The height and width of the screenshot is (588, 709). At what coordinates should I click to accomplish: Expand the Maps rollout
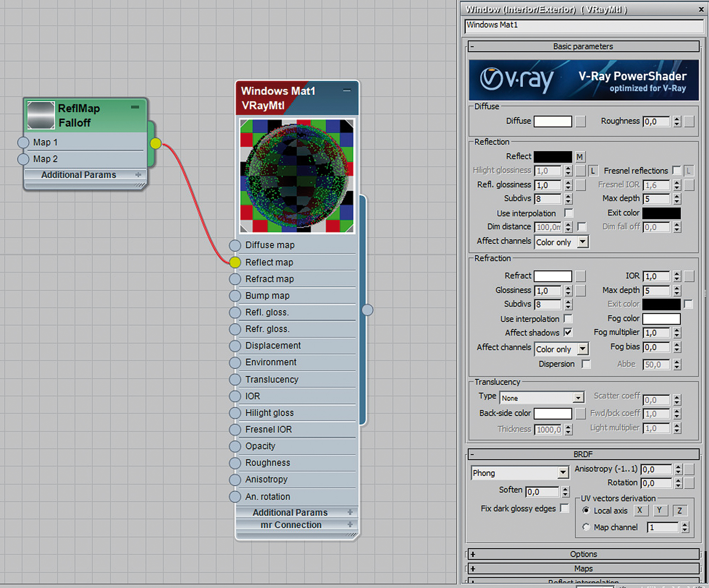pos(583,569)
